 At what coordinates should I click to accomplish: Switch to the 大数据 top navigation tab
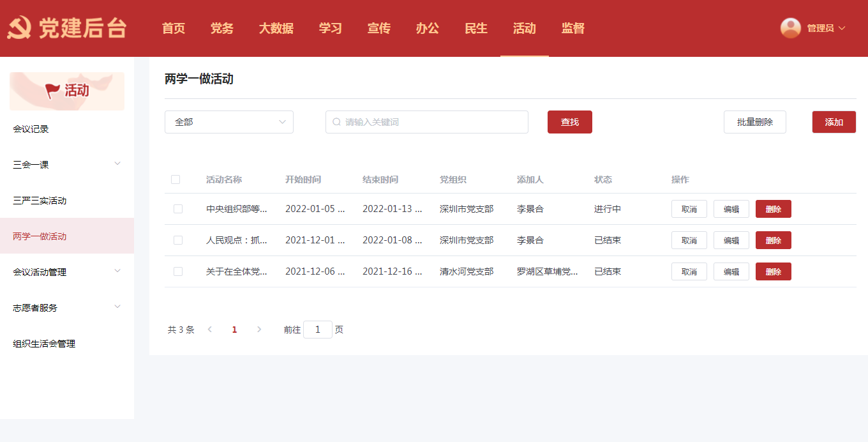pos(276,28)
